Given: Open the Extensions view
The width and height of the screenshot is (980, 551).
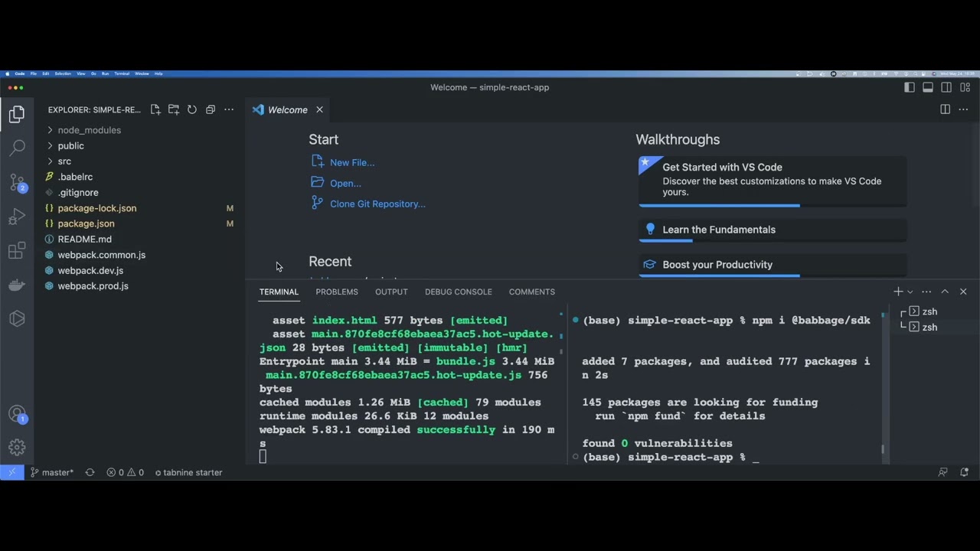Looking at the screenshot, I should tap(17, 251).
